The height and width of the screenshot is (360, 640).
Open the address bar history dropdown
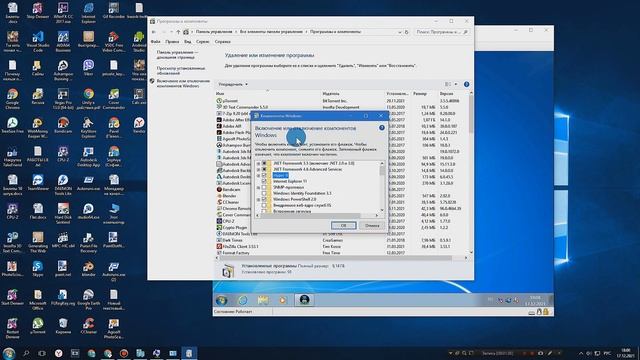(400, 32)
